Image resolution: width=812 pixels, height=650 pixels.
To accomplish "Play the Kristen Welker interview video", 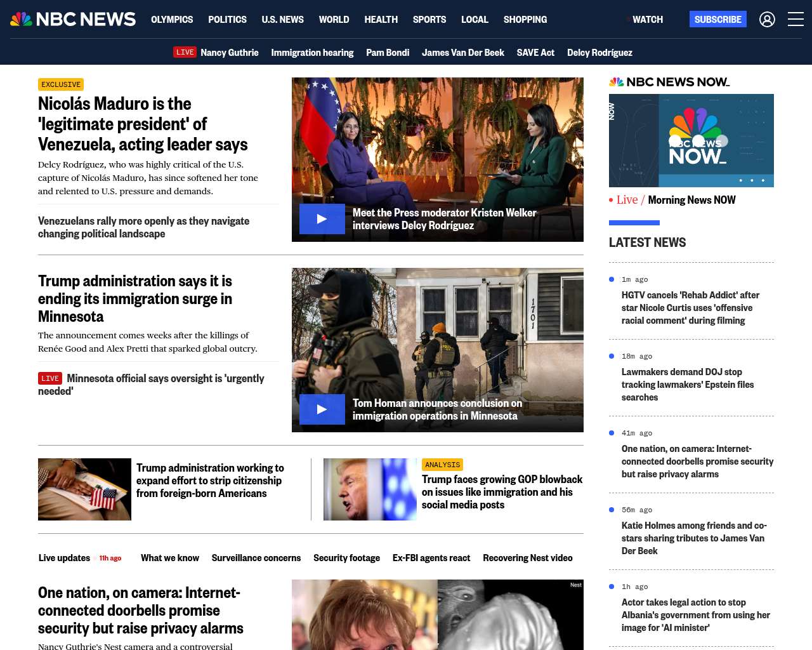I will tap(322, 219).
